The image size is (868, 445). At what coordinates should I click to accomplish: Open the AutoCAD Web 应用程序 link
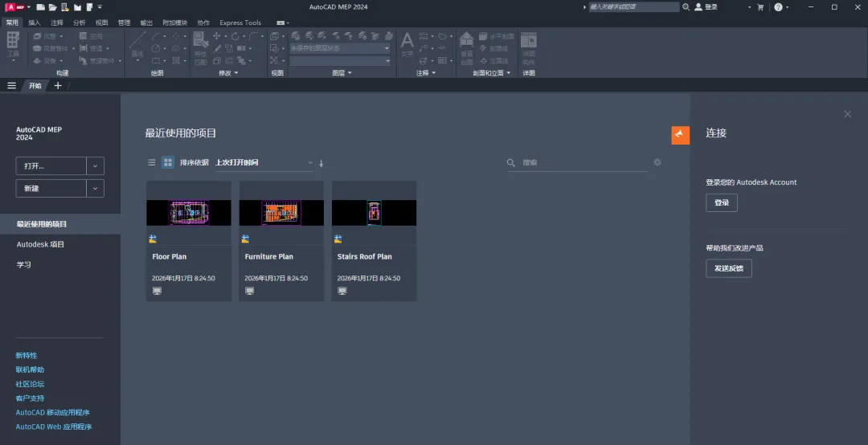(54, 427)
